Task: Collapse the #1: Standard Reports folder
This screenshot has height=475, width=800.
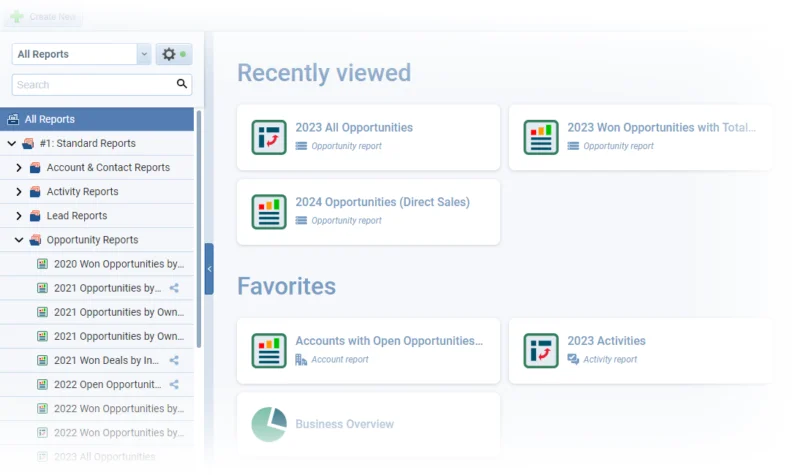Action: coord(12,143)
